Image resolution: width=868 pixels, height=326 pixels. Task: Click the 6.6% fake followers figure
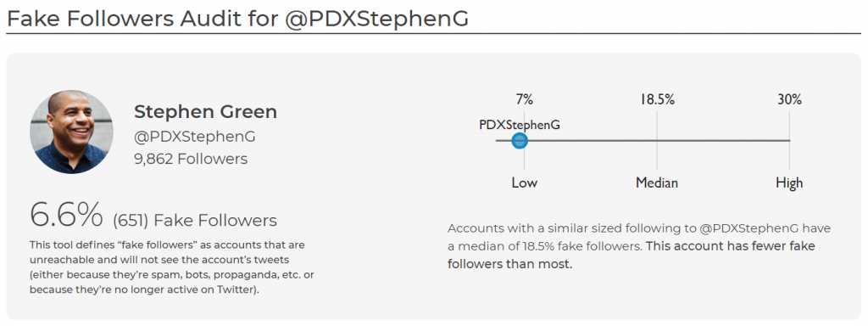[66, 214]
